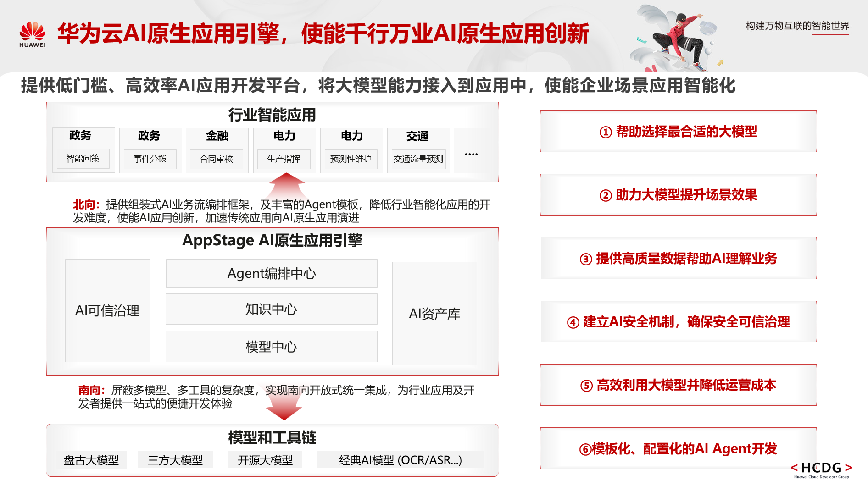Click the 交通 column heading

click(x=417, y=136)
